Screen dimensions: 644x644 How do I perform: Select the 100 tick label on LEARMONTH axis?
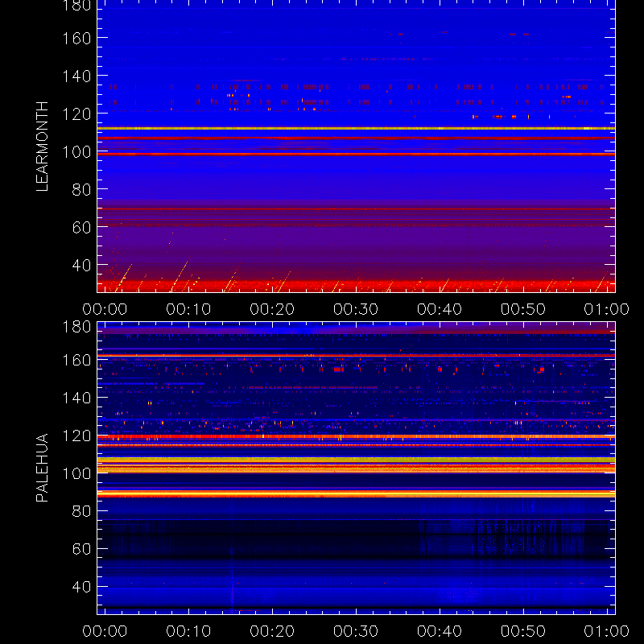tap(76, 151)
